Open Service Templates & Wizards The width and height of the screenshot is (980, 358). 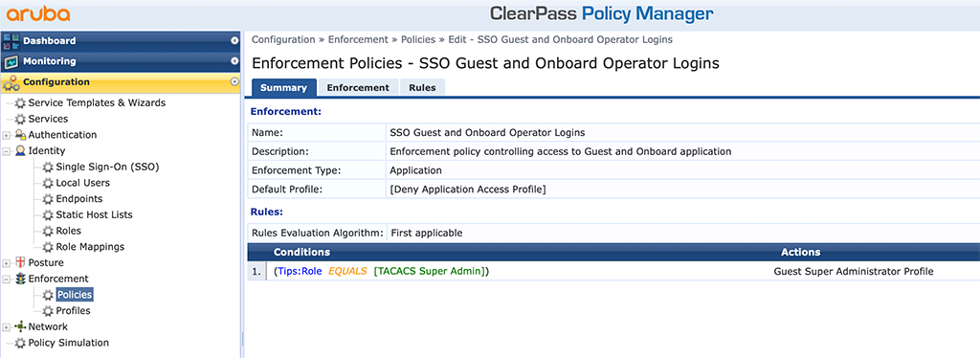coord(97,102)
